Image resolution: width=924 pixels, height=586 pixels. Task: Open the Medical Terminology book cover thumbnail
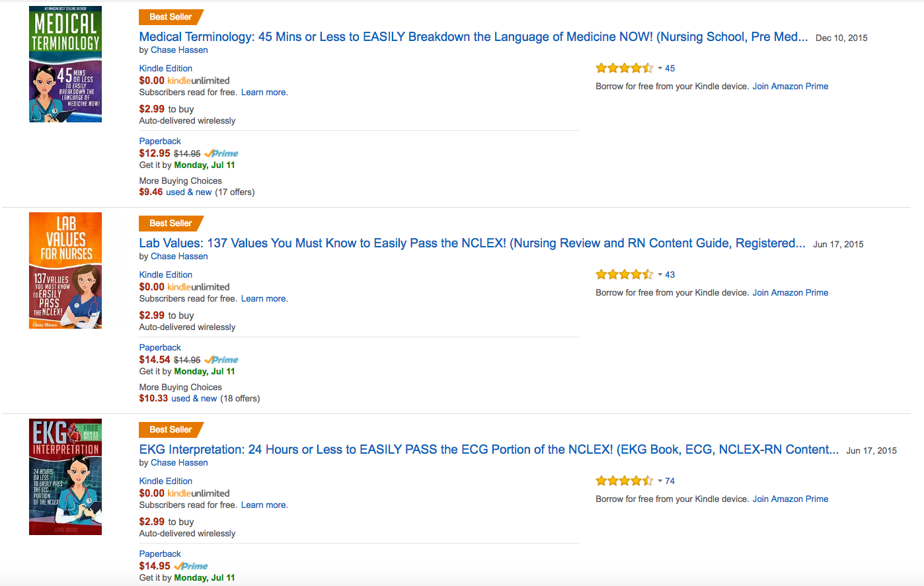tap(65, 64)
